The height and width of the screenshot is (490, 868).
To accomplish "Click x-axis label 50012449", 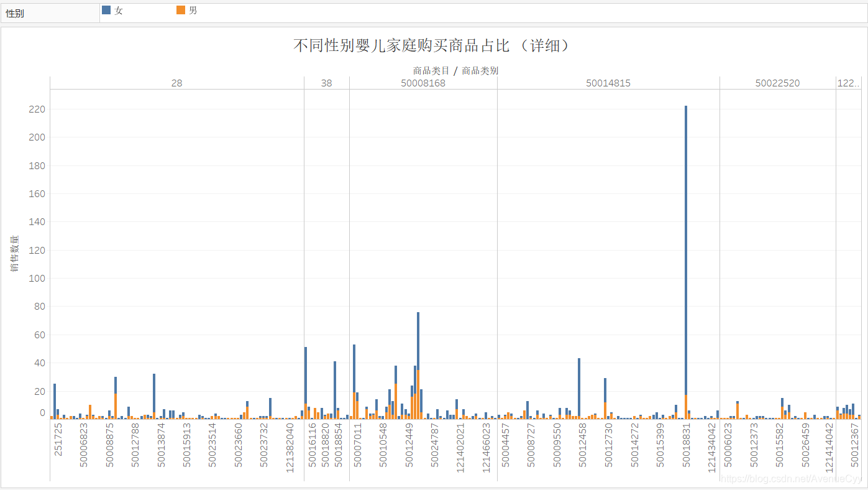I will click(409, 445).
